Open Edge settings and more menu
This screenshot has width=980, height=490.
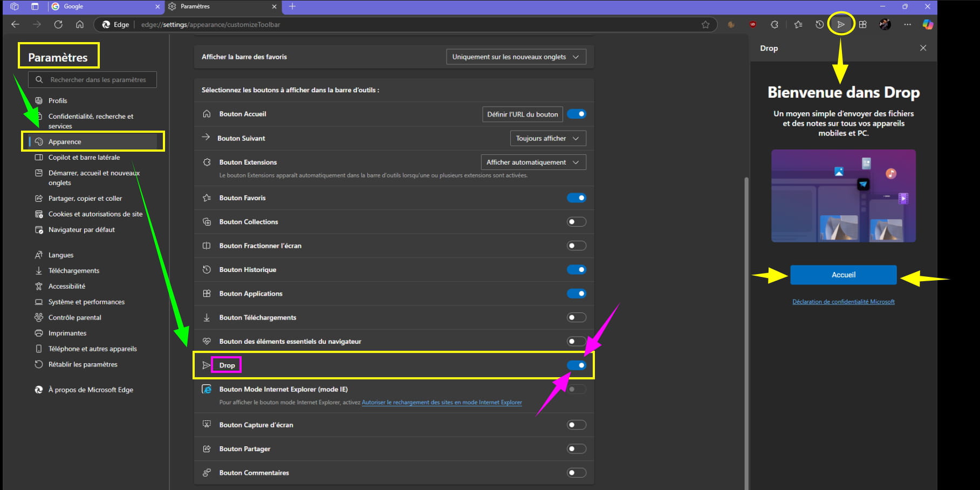[907, 24]
